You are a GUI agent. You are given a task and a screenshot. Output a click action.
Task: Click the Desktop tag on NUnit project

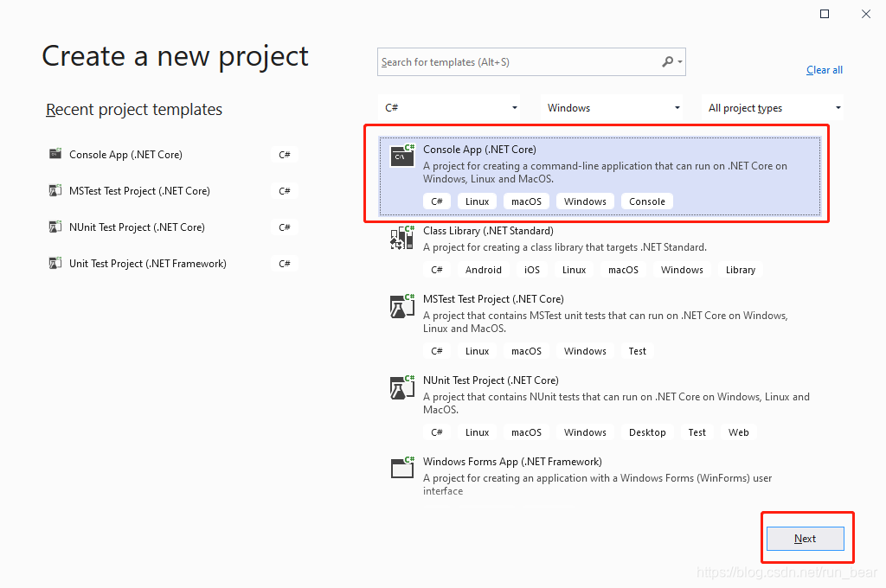point(647,432)
